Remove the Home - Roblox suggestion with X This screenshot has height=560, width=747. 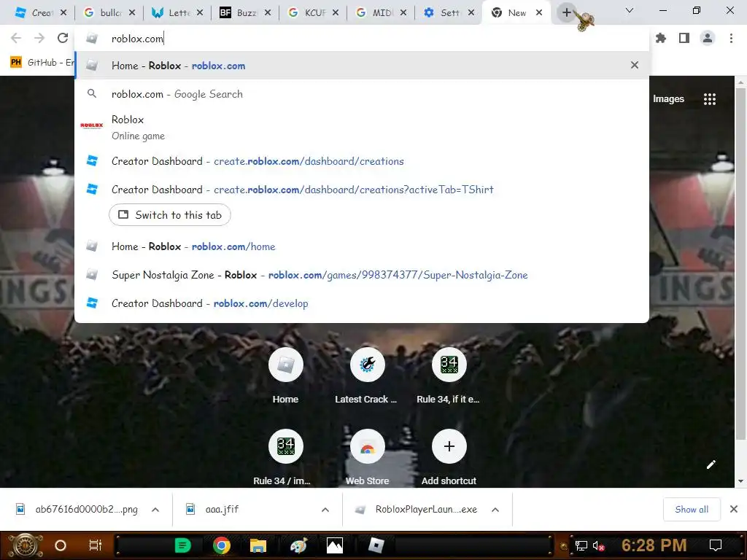pos(635,65)
